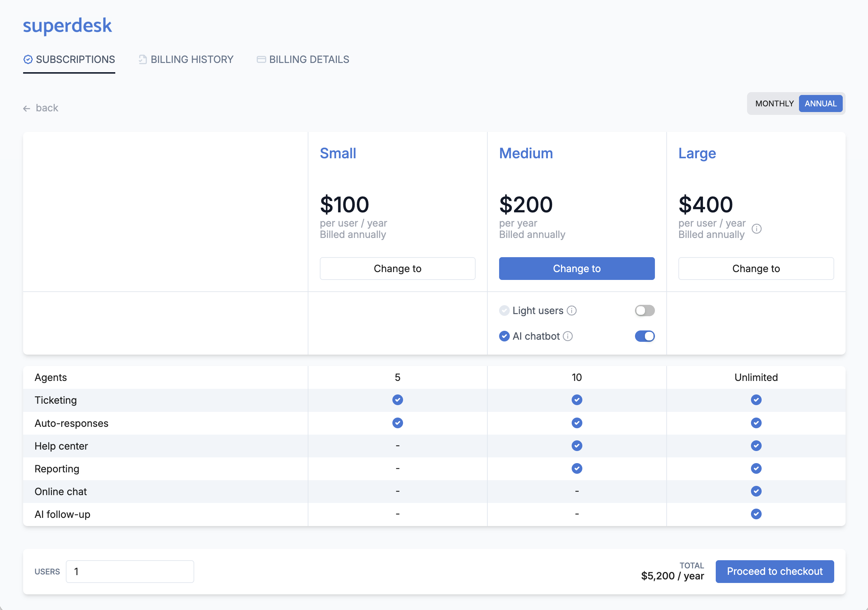Click the info icon next to AI chatbot
Image resolution: width=868 pixels, height=610 pixels.
pyautogui.click(x=568, y=336)
